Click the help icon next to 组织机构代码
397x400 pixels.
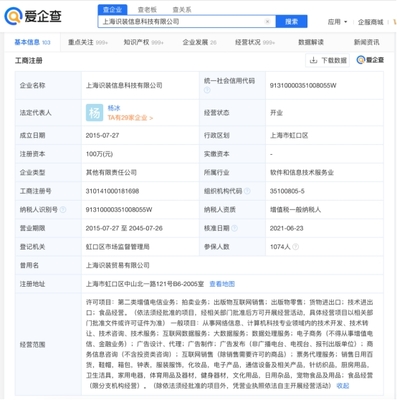pos(247,191)
